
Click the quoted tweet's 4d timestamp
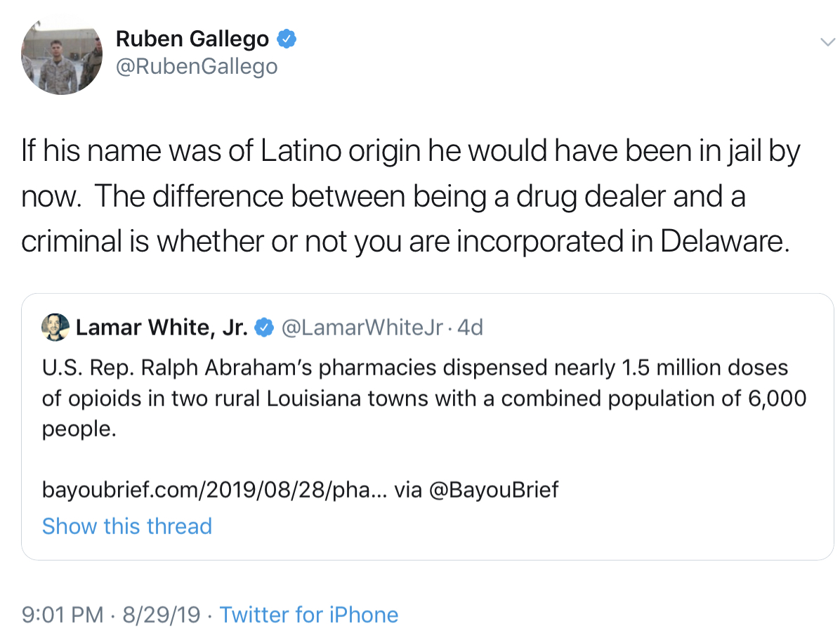tap(471, 327)
